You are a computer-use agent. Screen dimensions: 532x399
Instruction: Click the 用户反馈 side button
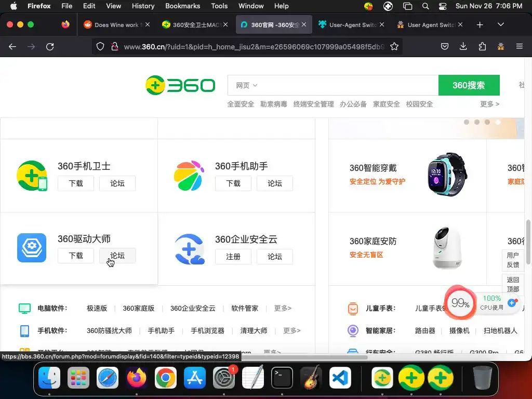tap(513, 260)
